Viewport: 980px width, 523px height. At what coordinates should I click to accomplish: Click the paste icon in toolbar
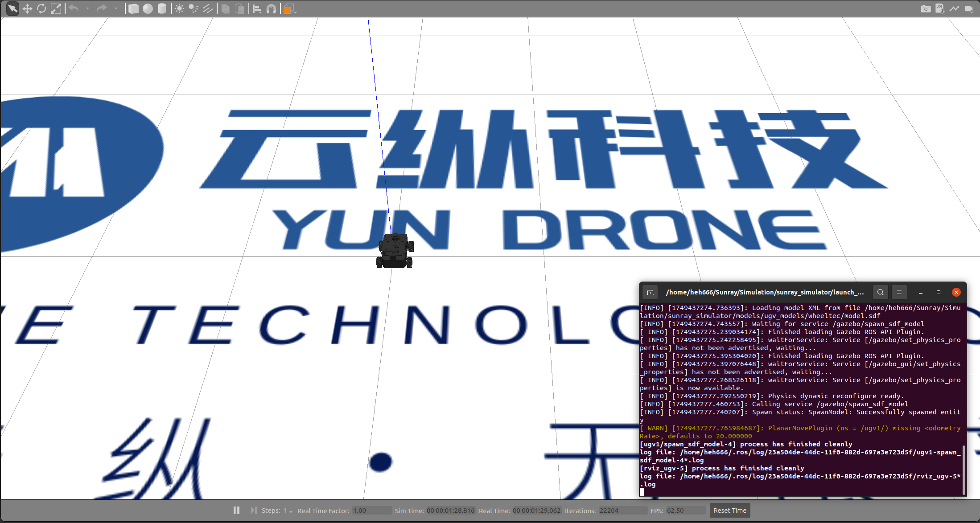tap(240, 8)
